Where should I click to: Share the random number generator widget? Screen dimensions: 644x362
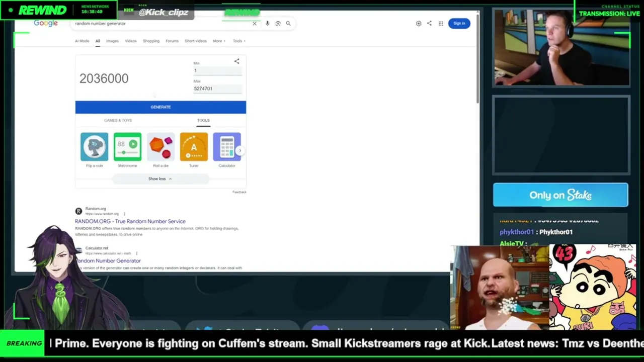pyautogui.click(x=236, y=61)
